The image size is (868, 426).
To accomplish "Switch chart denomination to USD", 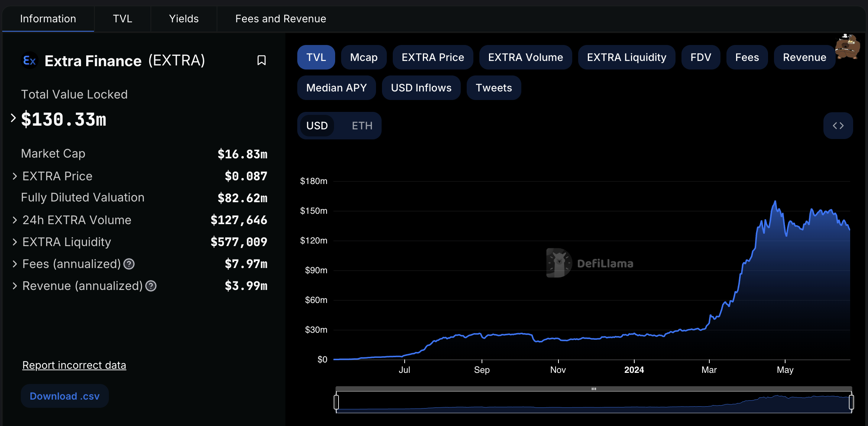I will [317, 126].
